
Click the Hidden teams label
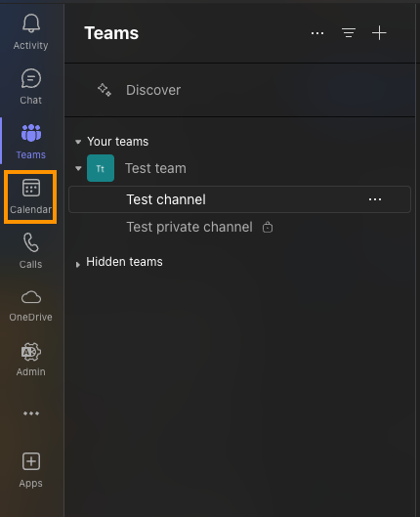(124, 262)
